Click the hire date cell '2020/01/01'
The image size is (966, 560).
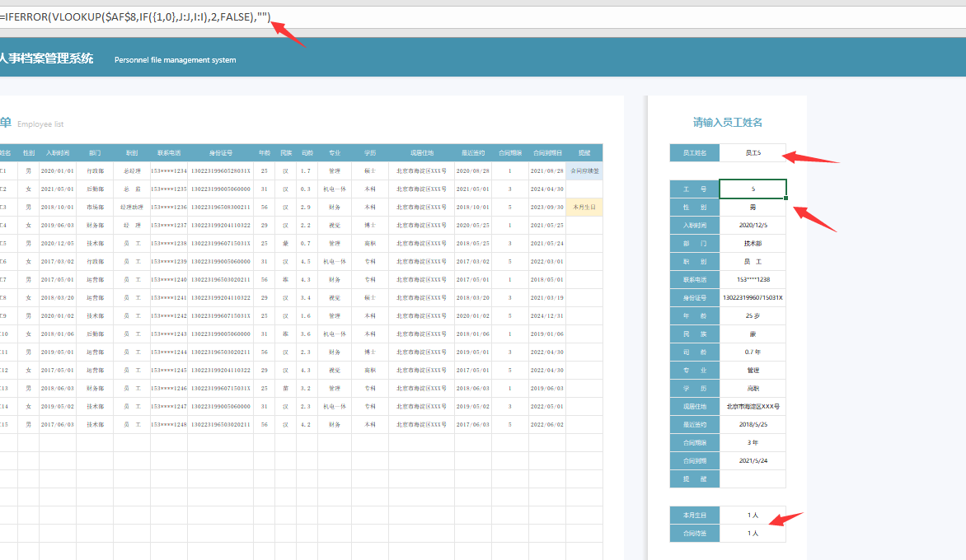pyautogui.click(x=58, y=171)
